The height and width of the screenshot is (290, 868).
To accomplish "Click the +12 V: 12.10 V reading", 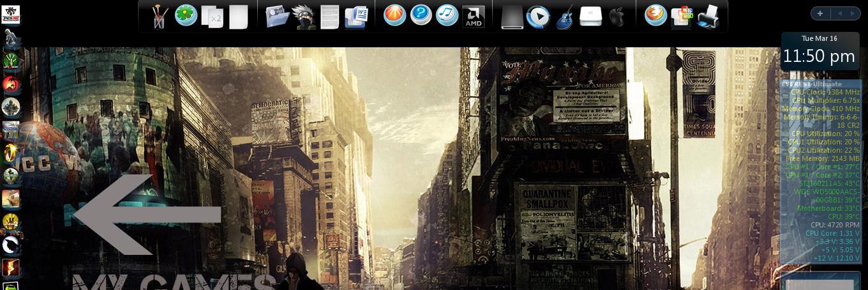I will pos(836,258).
